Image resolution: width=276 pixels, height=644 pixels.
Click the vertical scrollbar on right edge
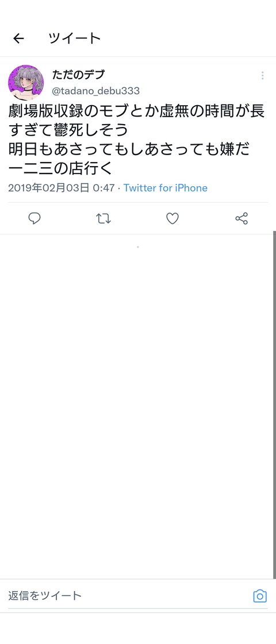click(x=274, y=404)
